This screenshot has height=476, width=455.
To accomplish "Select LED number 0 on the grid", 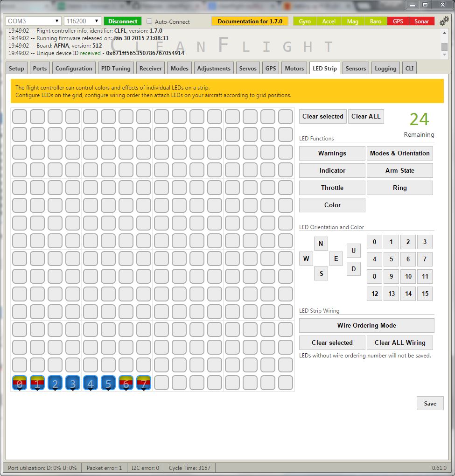I will (20, 383).
